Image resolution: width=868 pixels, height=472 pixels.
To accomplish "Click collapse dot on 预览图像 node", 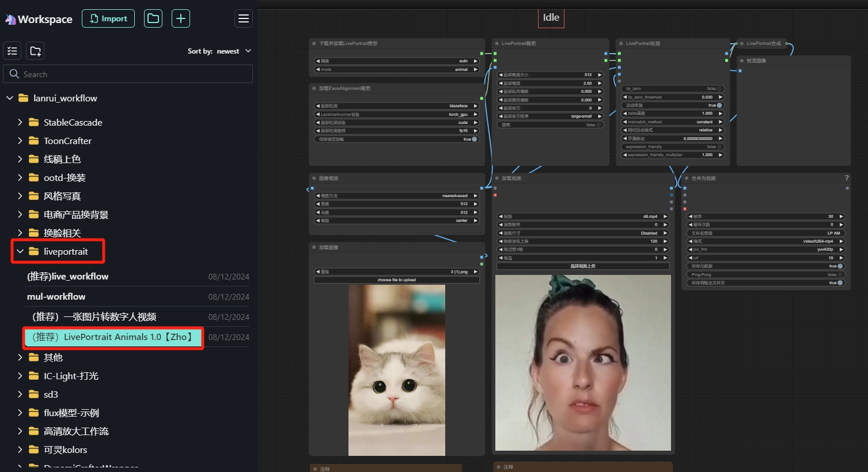I will click(x=742, y=61).
